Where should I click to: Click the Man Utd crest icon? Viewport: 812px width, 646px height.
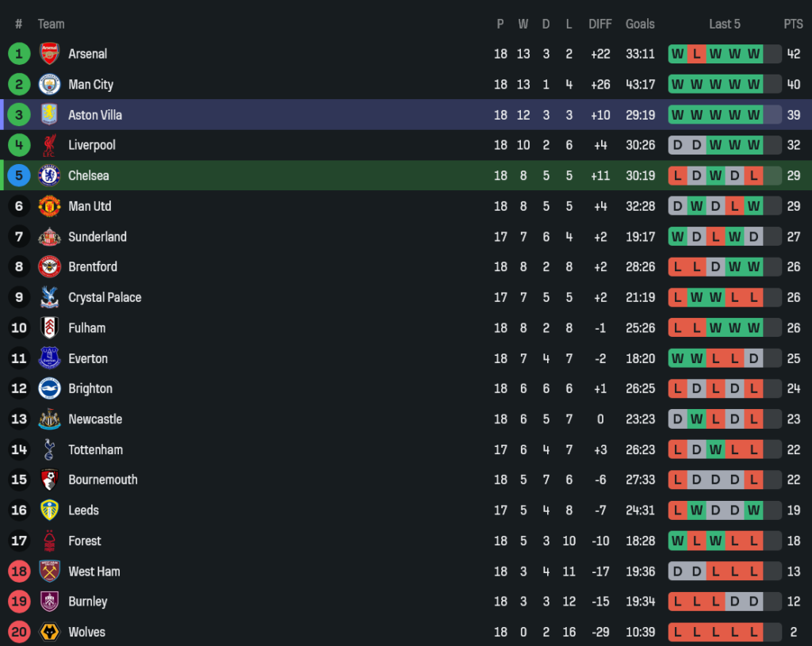(x=49, y=206)
